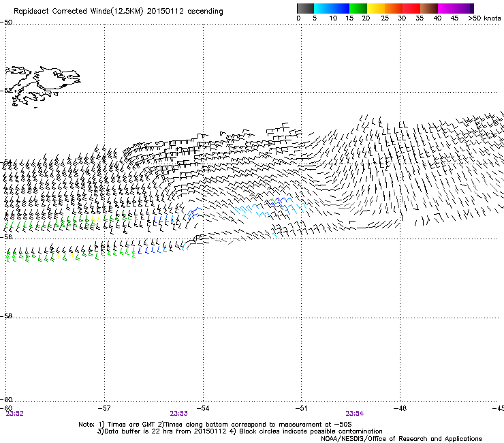Image resolution: width=504 pixels, height=443 pixels.
Task: Click the -48 longitude axis label
Action: (400, 408)
